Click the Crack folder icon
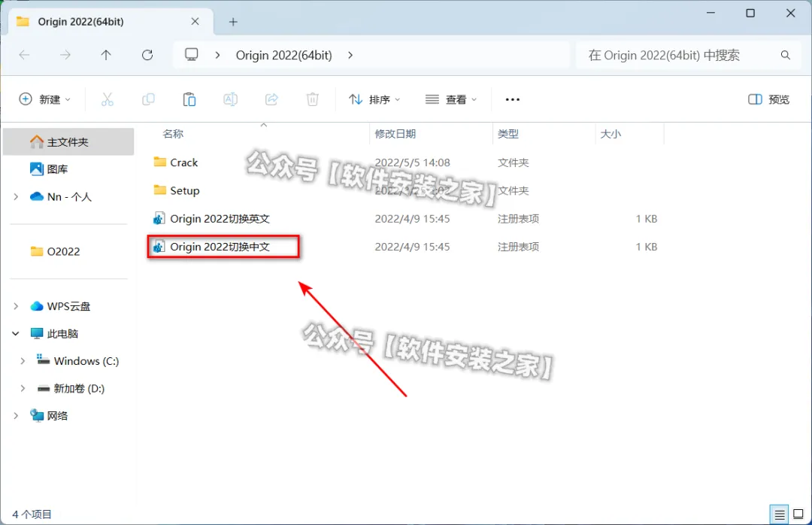This screenshot has height=525, width=812. pos(160,162)
